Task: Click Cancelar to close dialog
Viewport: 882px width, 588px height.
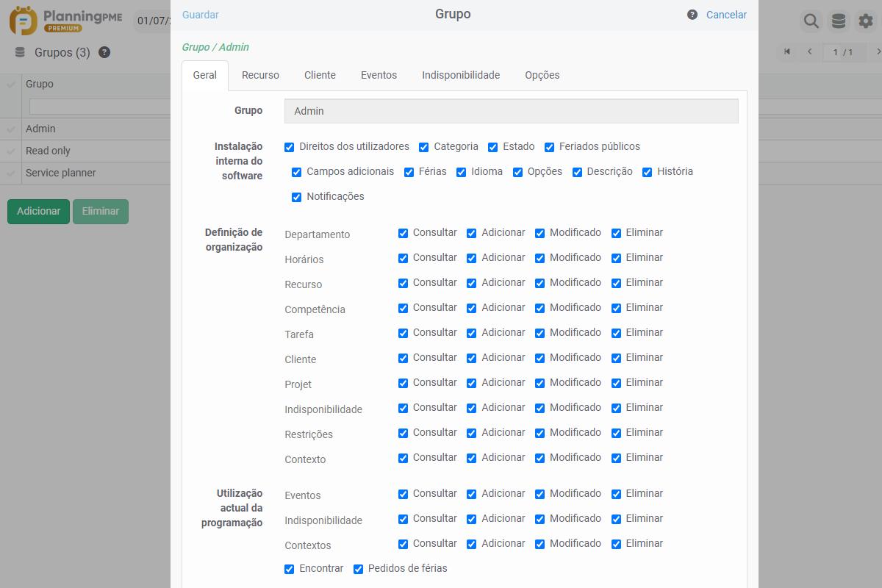Action: (726, 15)
